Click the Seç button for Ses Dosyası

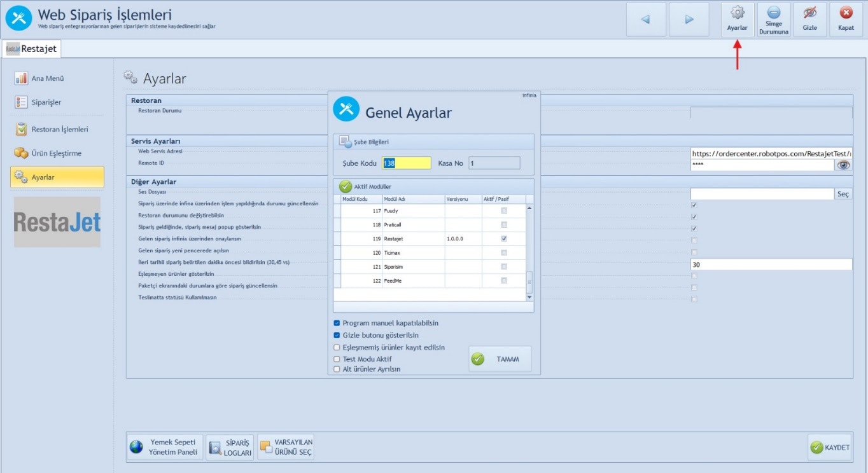click(x=843, y=194)
